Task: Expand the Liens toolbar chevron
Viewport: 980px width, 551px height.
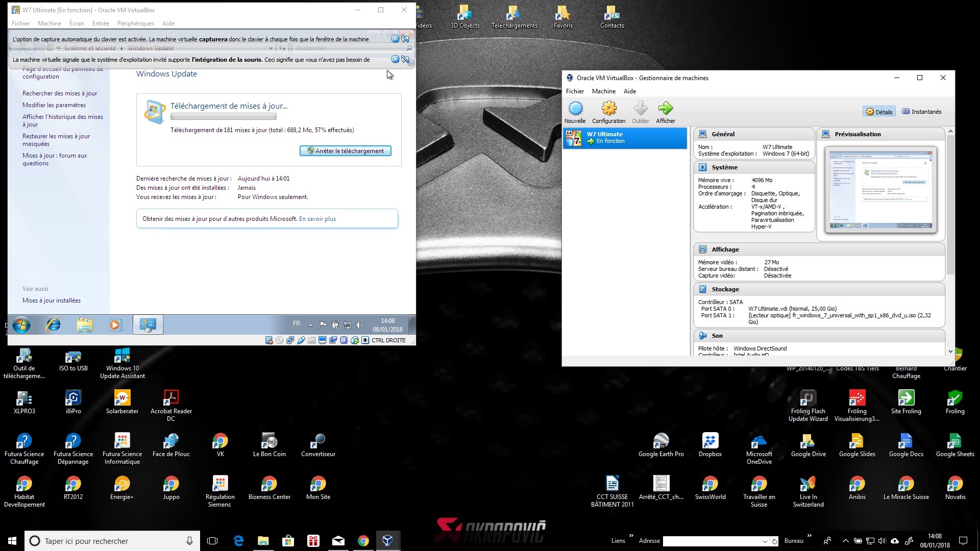Action: click(631, 536)
